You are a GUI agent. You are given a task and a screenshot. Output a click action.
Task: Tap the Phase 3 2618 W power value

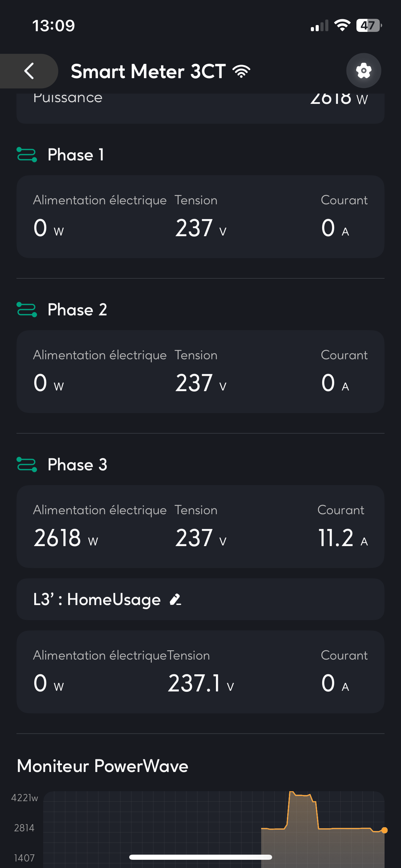[65, 538]
